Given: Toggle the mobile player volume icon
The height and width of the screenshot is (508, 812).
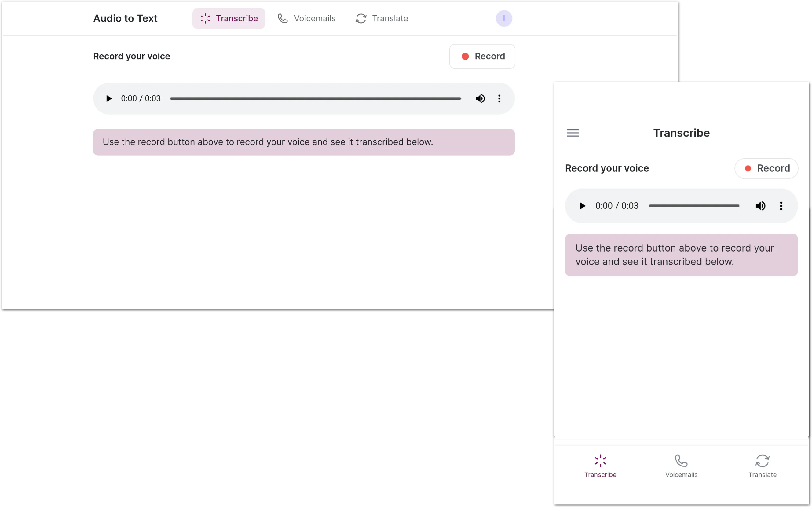Looking at the screenshot, I should coord(760,206).
